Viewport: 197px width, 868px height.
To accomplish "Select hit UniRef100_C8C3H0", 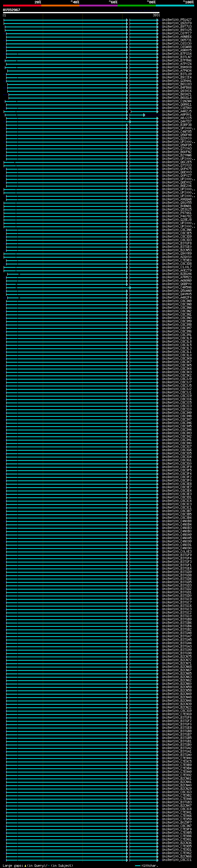I will [x=176, y=443].
